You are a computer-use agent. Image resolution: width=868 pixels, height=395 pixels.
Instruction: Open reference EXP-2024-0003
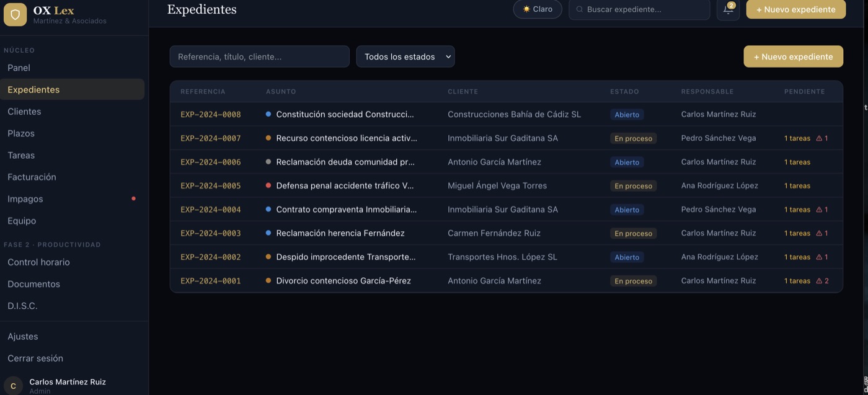(211, 233)
